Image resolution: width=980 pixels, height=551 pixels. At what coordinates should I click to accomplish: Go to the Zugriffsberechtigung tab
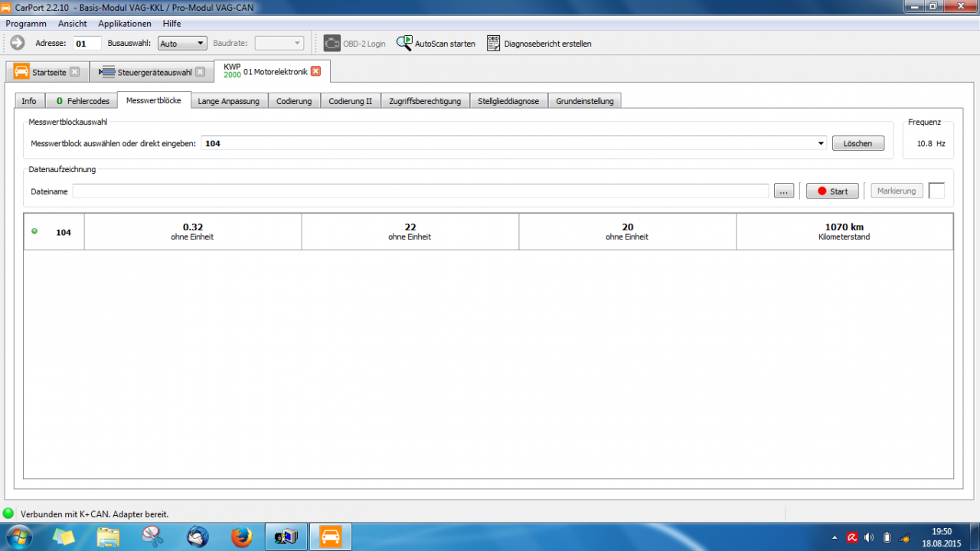click(x=425, y=100)
